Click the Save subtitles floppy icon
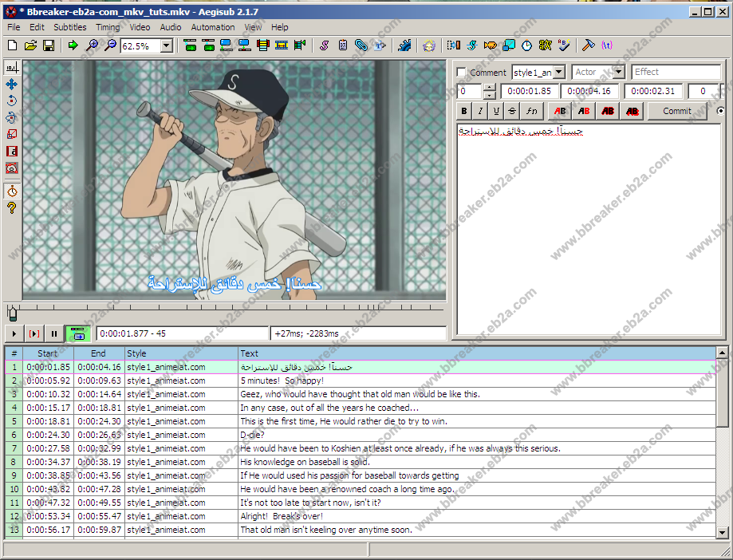 pyautogui.click(x=49, y=45)
